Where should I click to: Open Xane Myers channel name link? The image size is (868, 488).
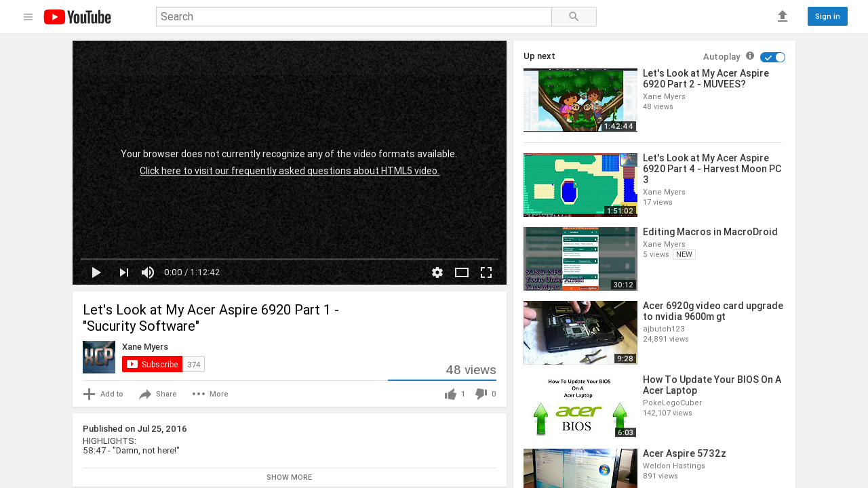tap(145, 347)
